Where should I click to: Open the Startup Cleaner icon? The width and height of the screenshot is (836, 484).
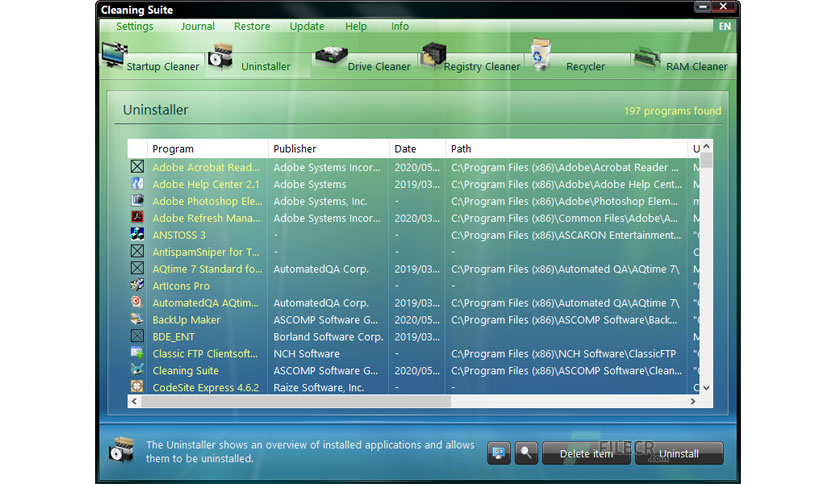[x=114, y=54]
